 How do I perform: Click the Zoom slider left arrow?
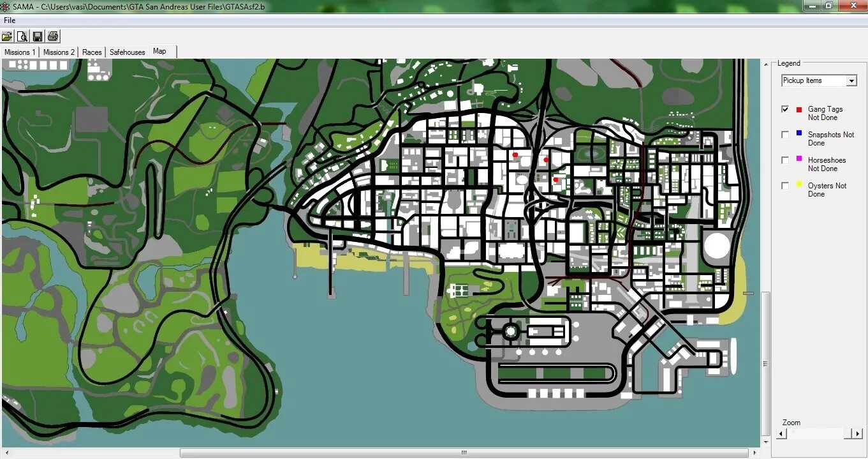point(781,433)
